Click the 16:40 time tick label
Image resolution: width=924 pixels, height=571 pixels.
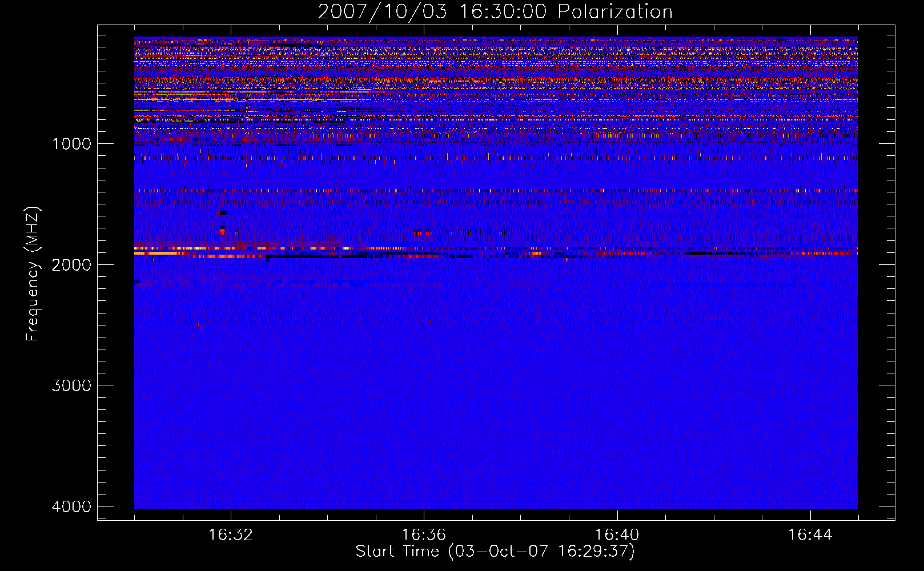(x=617, y=535)
